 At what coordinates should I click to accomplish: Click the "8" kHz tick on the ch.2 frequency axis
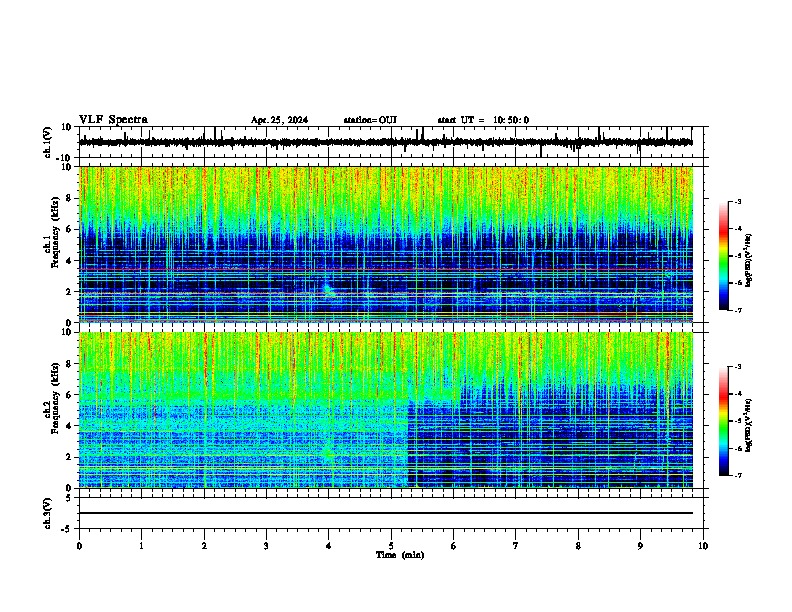coord(69,364)
